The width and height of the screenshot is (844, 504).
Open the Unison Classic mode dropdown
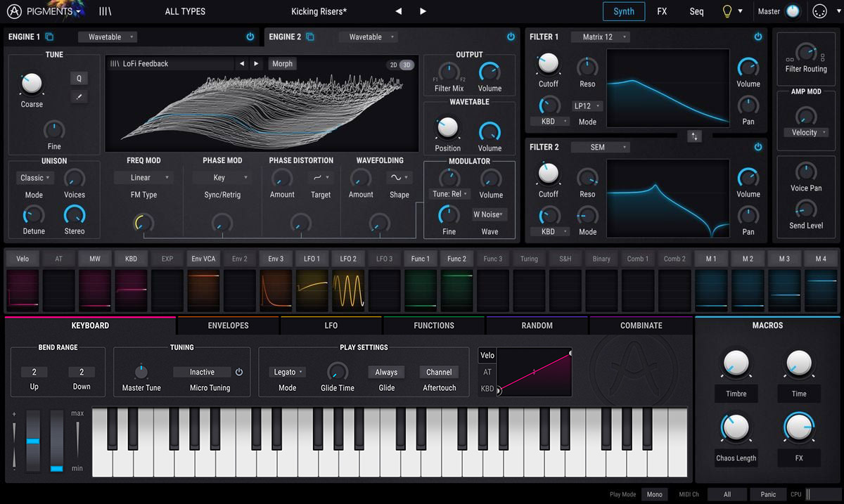click(34, 178)
